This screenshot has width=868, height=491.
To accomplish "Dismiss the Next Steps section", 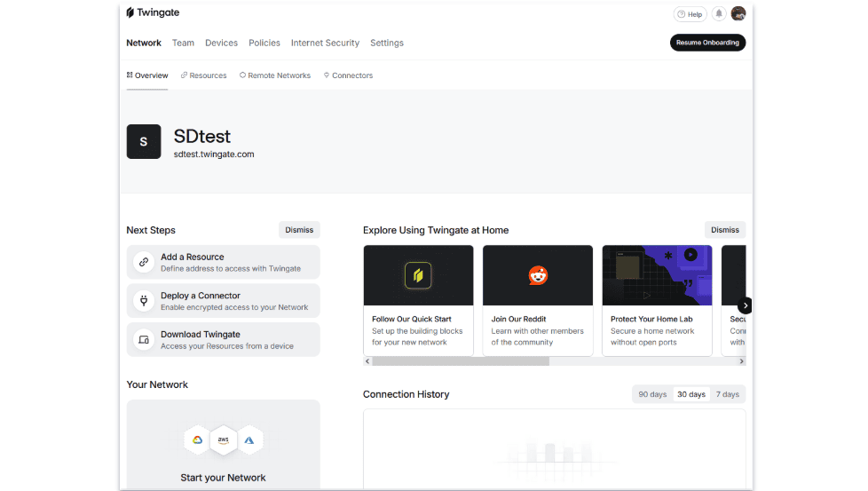I will coord(299,230).
